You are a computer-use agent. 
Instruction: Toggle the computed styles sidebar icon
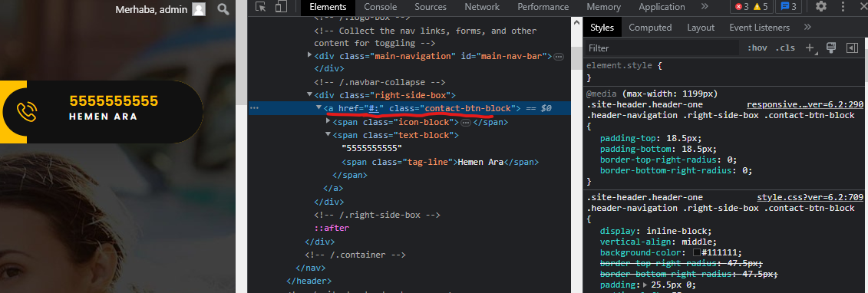pyautogui.click(x=852, y=48)
